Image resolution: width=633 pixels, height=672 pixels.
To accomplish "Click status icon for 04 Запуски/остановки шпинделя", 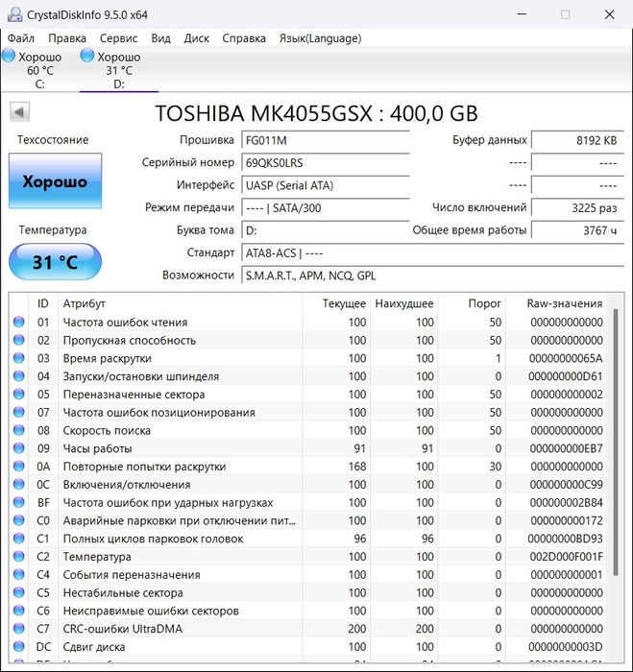I will (19, 376).
